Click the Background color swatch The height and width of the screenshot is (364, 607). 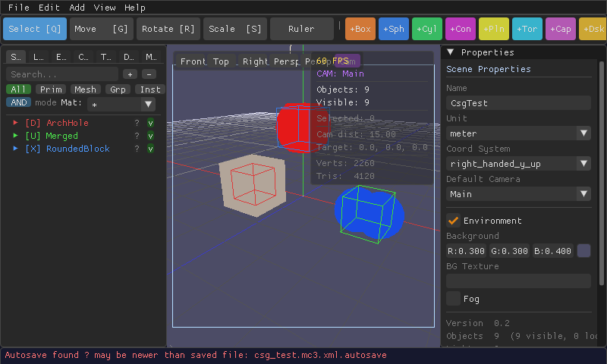tap(583, 251)
